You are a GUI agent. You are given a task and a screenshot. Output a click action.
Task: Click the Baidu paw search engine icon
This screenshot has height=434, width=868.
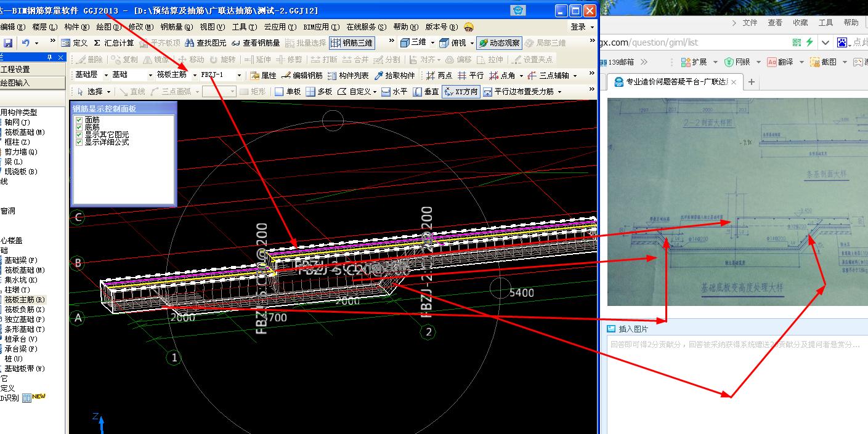coord(842,42)
